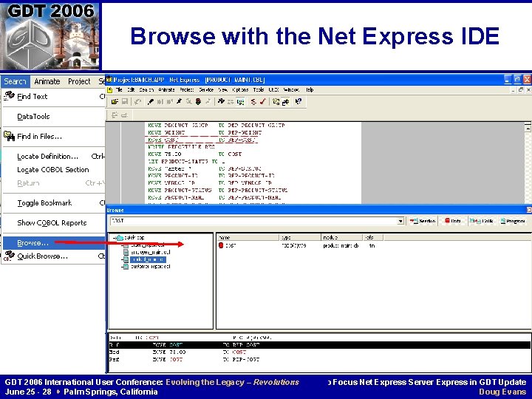Click the Find Text binoculars icon
Image resolution: width=532 pixels, height=399 pixels.
[x=9, y=96]
